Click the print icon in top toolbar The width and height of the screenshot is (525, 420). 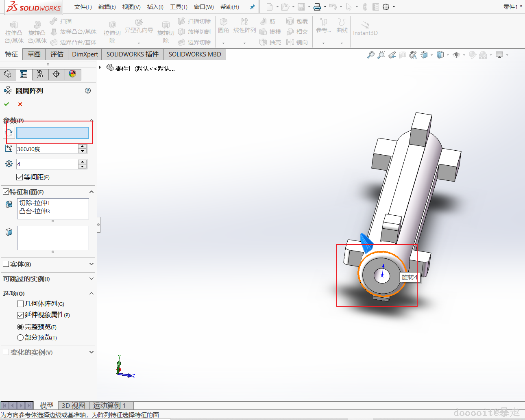pyautogui.click(x=317, y=7)
